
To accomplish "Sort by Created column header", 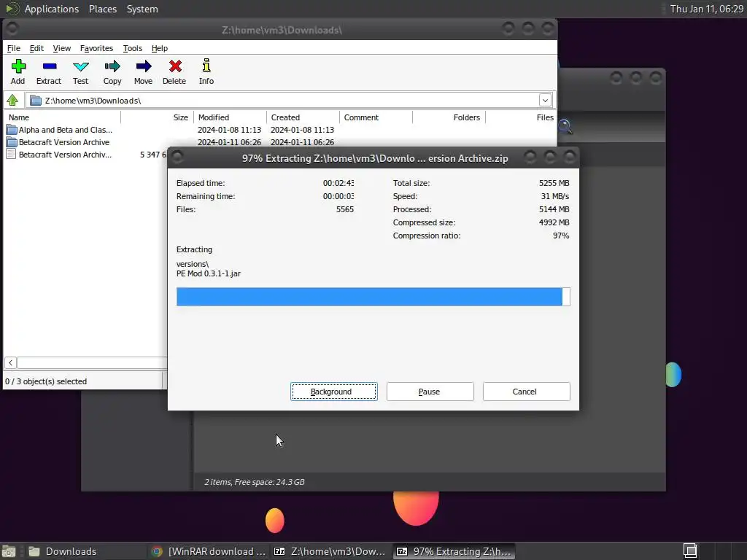I will 303,117.
